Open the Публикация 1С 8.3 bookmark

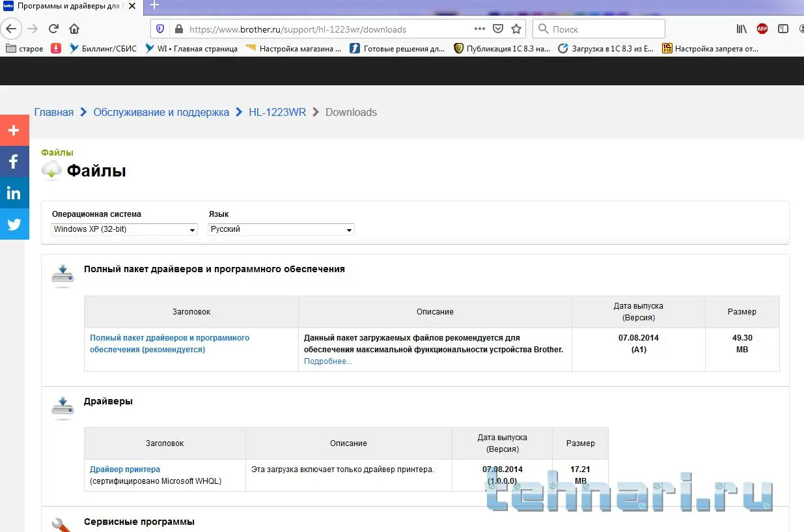click(x=502, y=48)
